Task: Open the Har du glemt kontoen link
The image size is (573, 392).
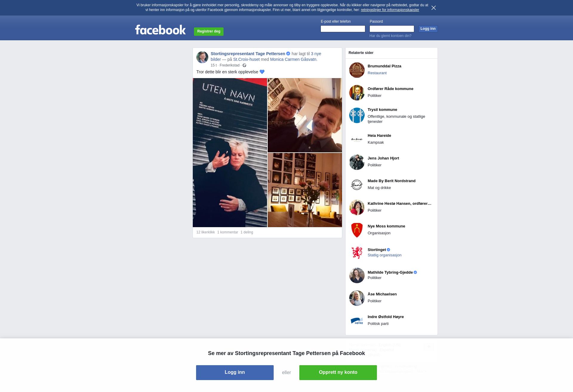Action: pyautogui.click(x=390, y=36)
